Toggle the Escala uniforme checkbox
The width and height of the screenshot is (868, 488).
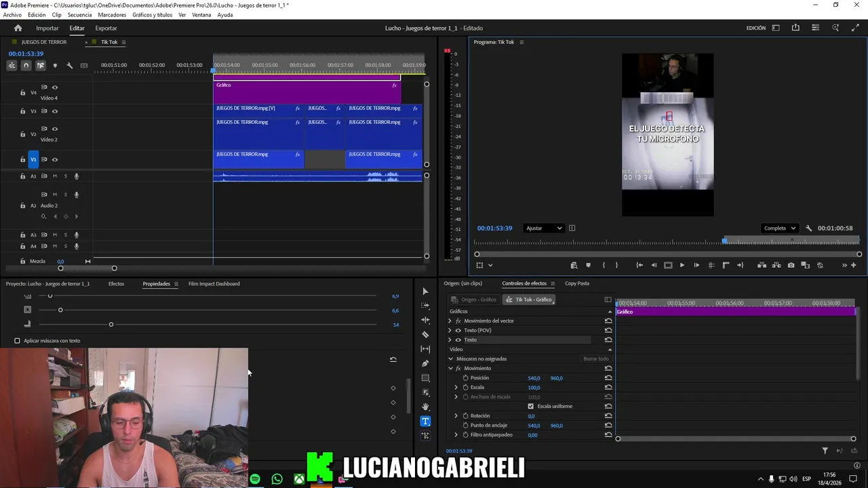[530, 406]
